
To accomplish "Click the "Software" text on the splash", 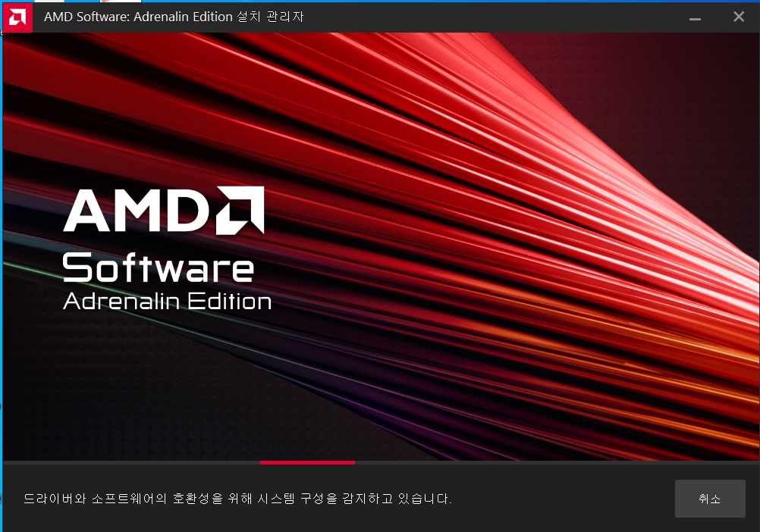I will (158, 268).
